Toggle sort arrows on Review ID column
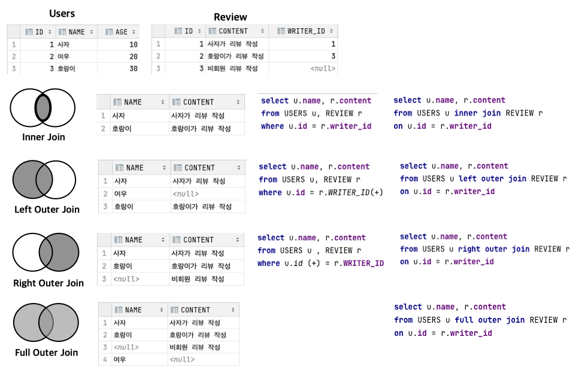588x379 pixels. 199,31
